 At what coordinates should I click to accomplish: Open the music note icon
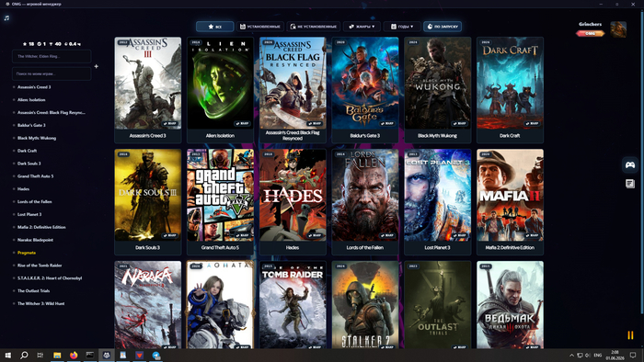coord(6,18)
